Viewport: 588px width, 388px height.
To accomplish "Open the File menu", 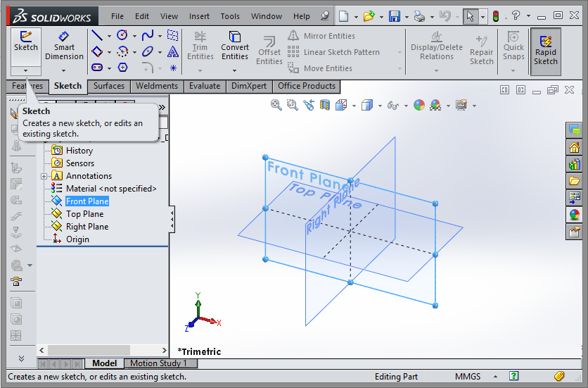I will tap(117, 16).
